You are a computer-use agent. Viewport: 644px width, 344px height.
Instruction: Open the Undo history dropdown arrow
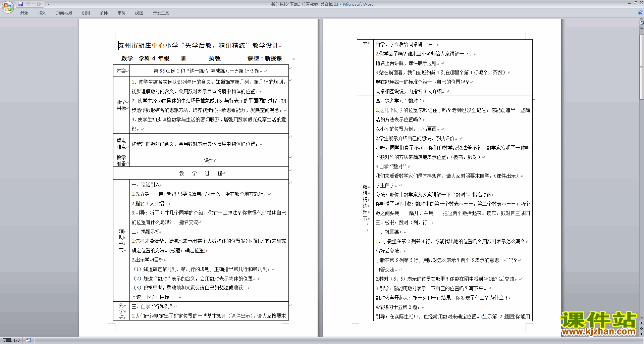33,4
